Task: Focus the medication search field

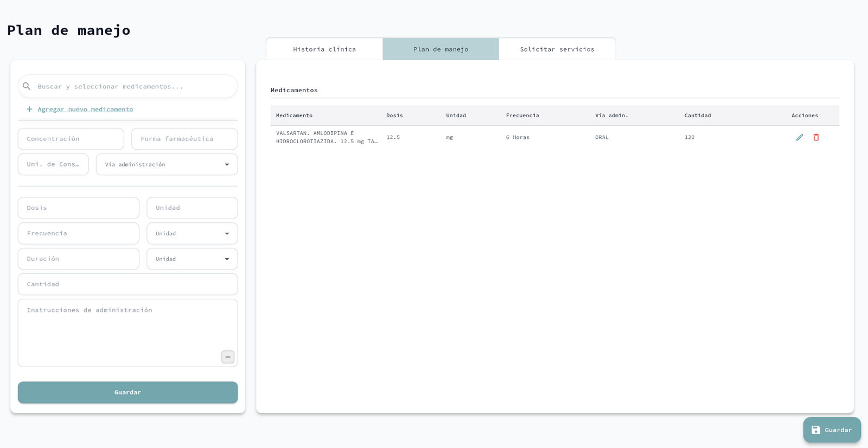Action: coord(127,86)
